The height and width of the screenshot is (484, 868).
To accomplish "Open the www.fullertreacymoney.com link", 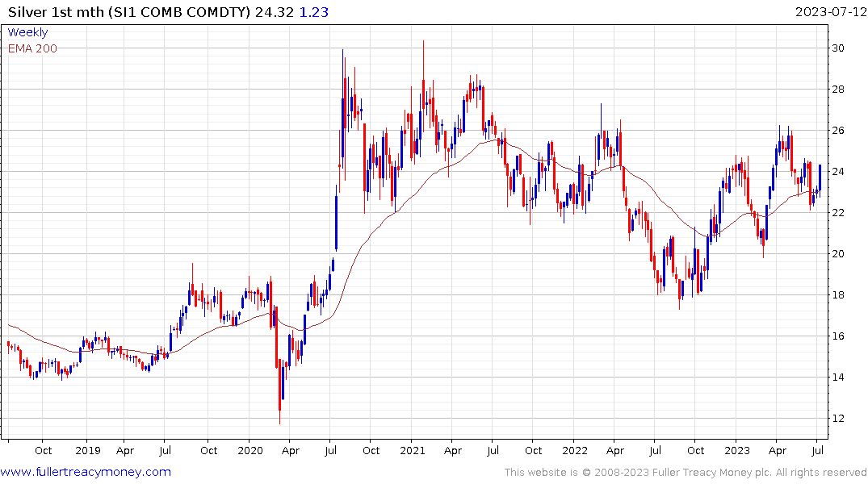I will (x=86, y=472).
